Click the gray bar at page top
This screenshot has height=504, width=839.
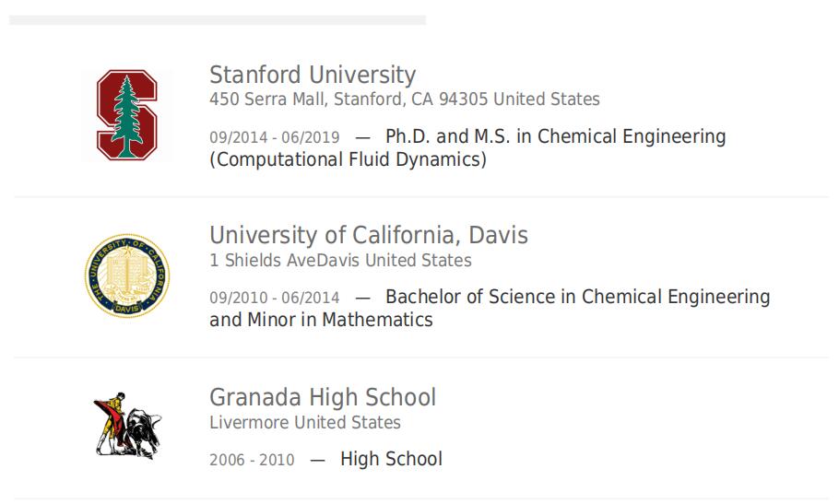tap(218, 20)
